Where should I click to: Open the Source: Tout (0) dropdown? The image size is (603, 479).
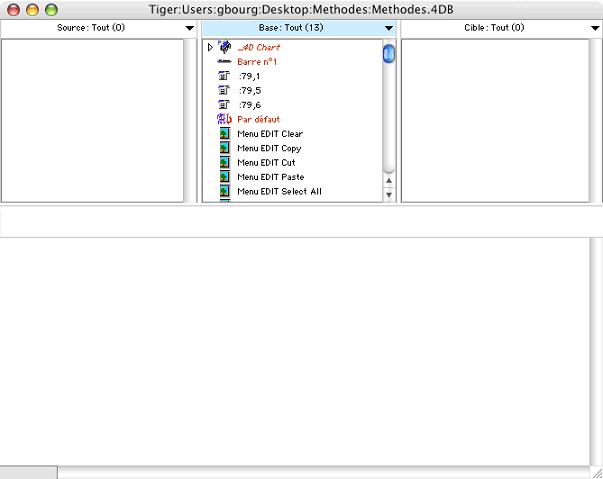tap(190, 28)
